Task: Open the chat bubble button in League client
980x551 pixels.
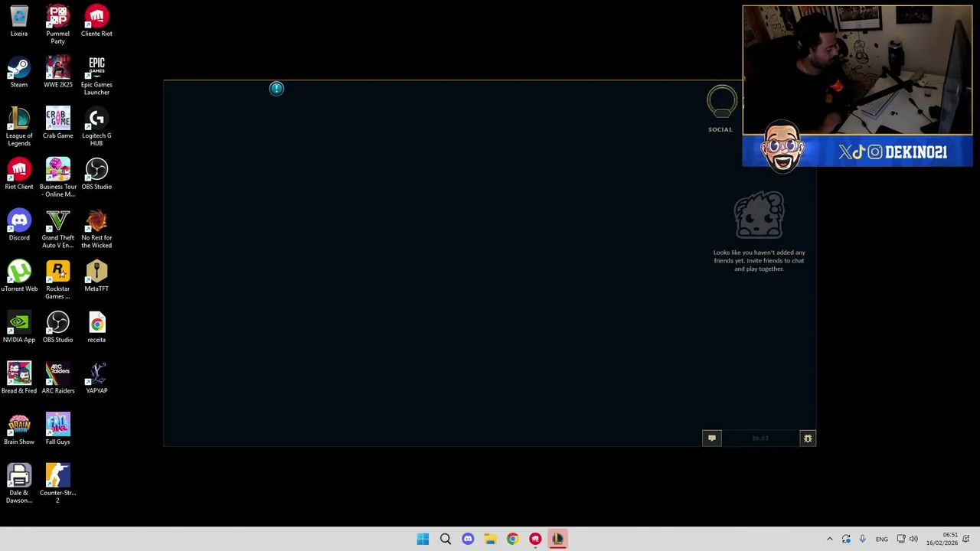Action: pos(712,438)
